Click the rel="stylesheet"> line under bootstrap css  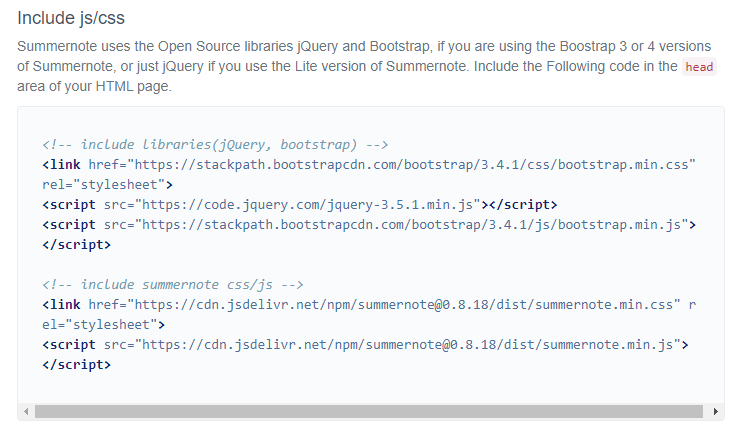(107, 185)
